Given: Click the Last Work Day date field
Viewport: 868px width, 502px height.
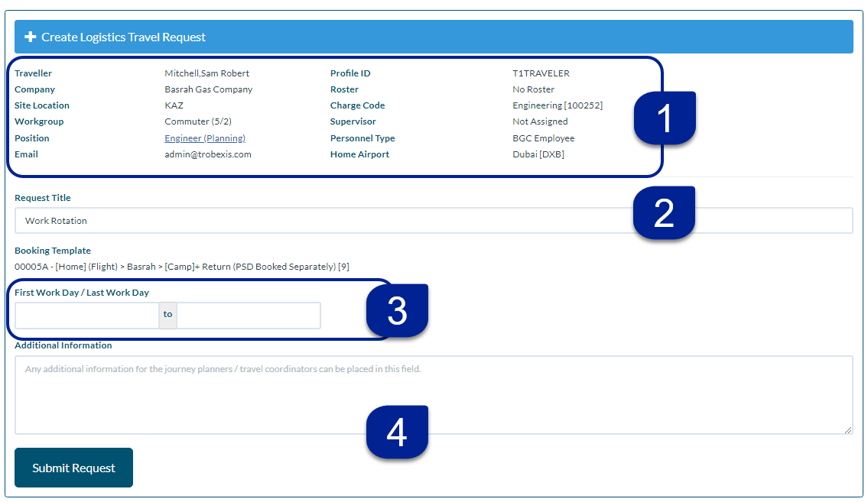Looking at the screenshot, I should [x=247, y=315].
